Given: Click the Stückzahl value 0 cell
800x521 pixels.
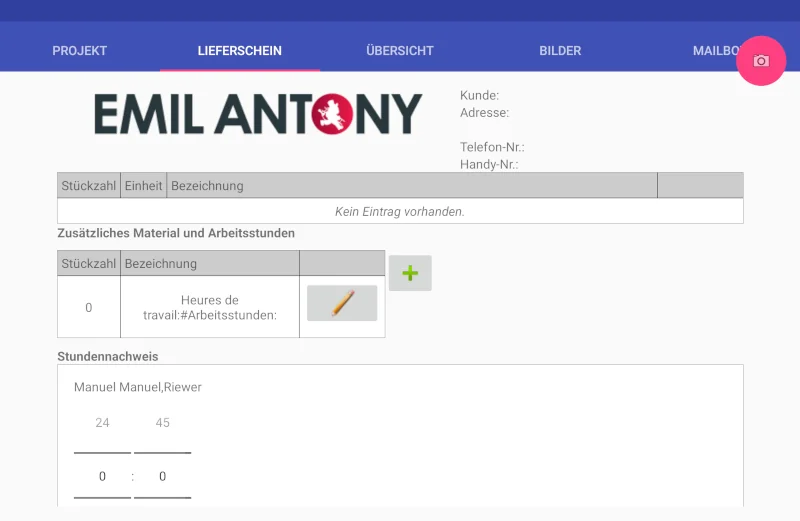Looking at the screenshot, I should click(89, 307).
